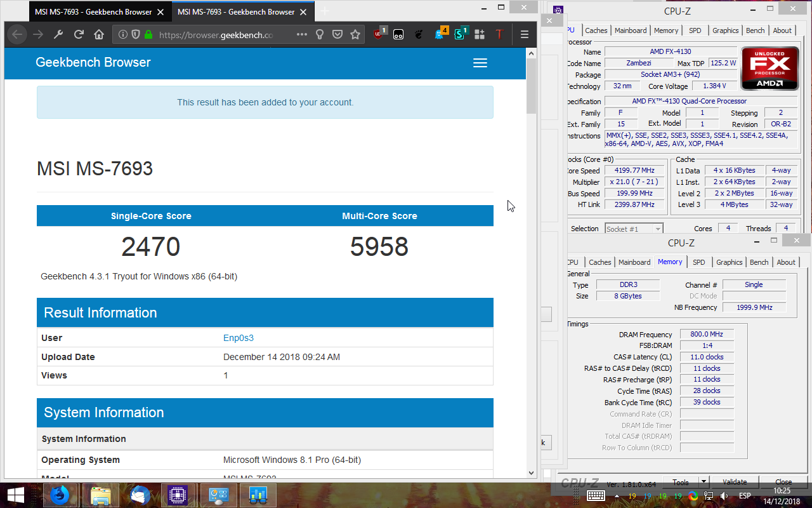Image resolution: width=812 pixels, height=508 pixels.
Task: Open the Tools dropdown arrow in CPU-Z
Action: coord(703,482)
